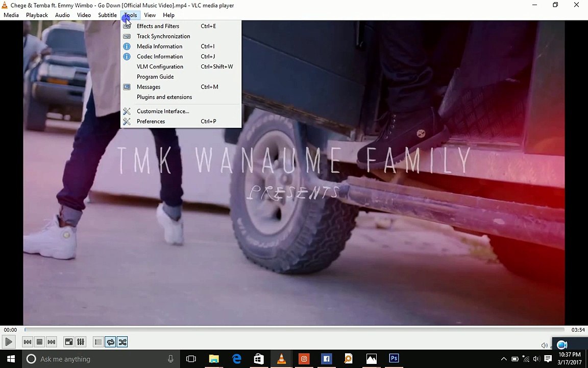This screenshot has width=588, height=368.
Task: Skip to previous media track
Action: (28, 342)
